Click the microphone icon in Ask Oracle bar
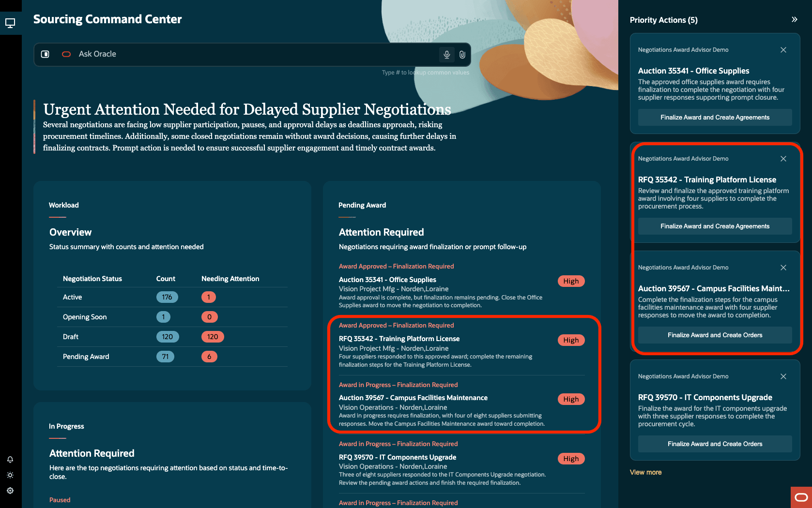Viewport: 812px width, 508px height. coord(446,55)
